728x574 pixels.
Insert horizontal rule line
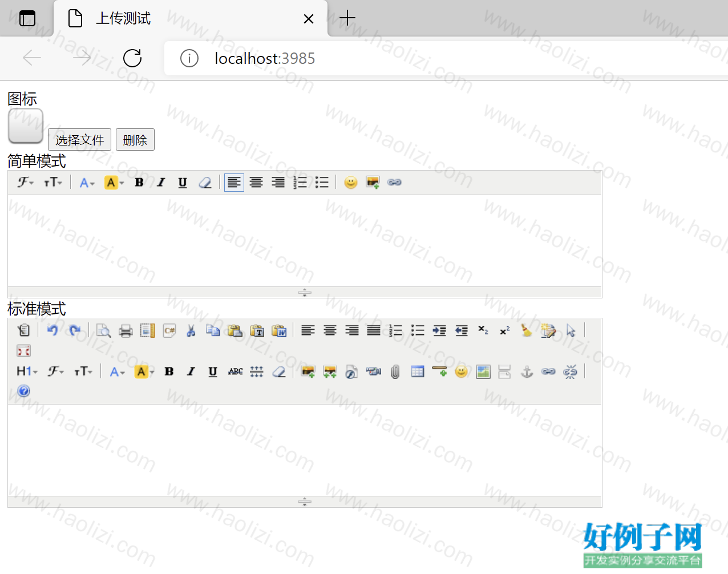pos(439,371)
